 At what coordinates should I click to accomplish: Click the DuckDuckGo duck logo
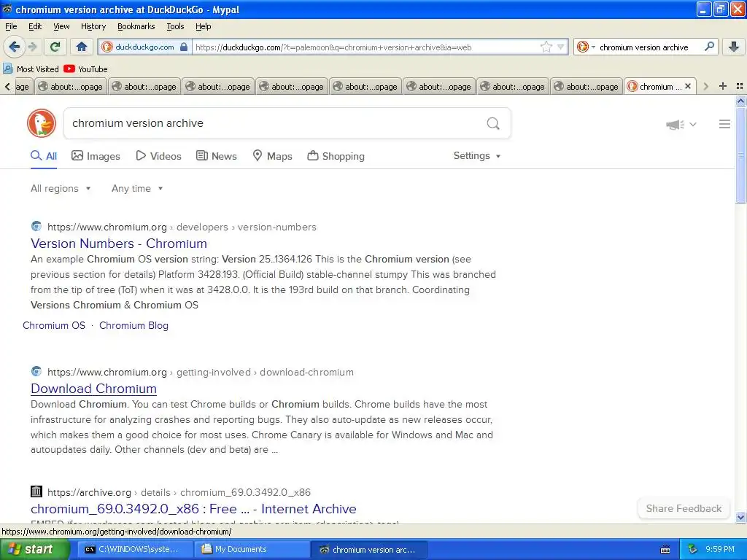point(42,123)
